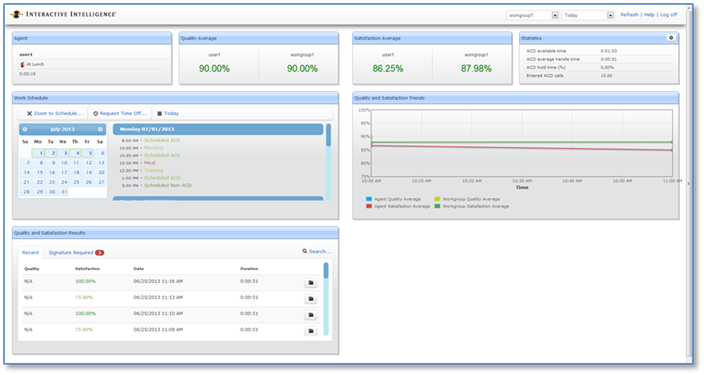Click the Duration column header
Viewport: 704px width, 375px height.
point(249,269)
